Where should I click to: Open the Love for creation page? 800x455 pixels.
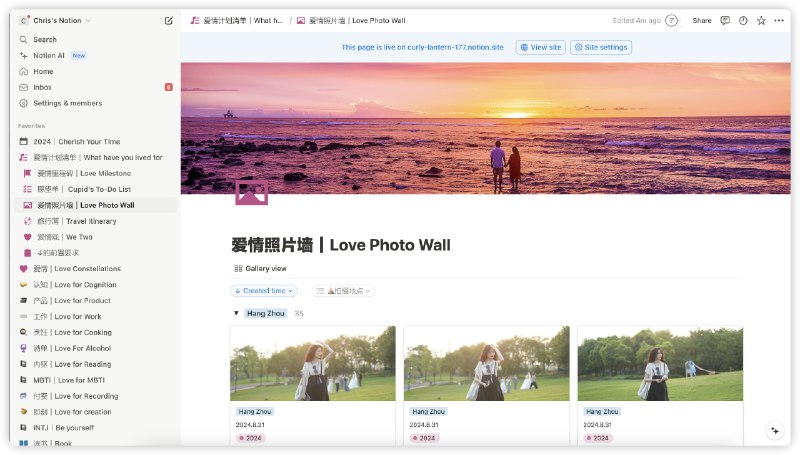(72, 412)
